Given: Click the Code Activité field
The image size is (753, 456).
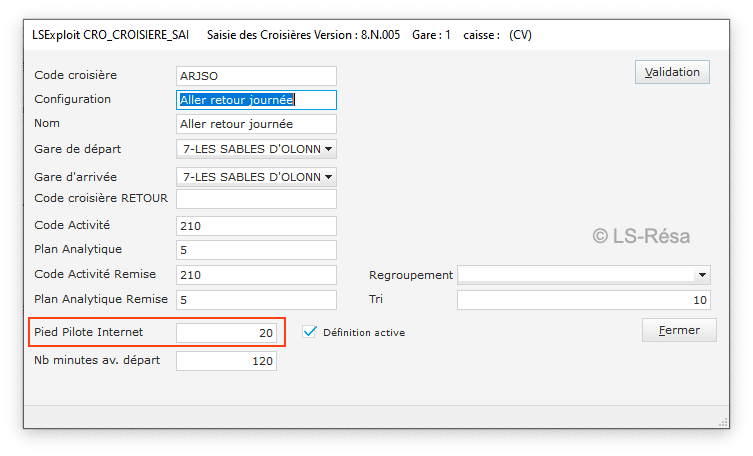Looking at the screenshot, I should [255, 226].
